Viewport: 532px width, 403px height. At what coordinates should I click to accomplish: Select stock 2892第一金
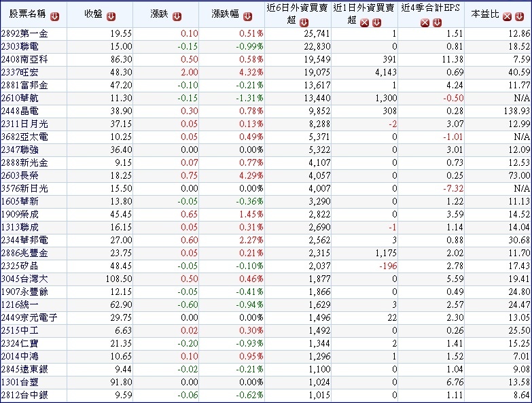coord(24,33)
